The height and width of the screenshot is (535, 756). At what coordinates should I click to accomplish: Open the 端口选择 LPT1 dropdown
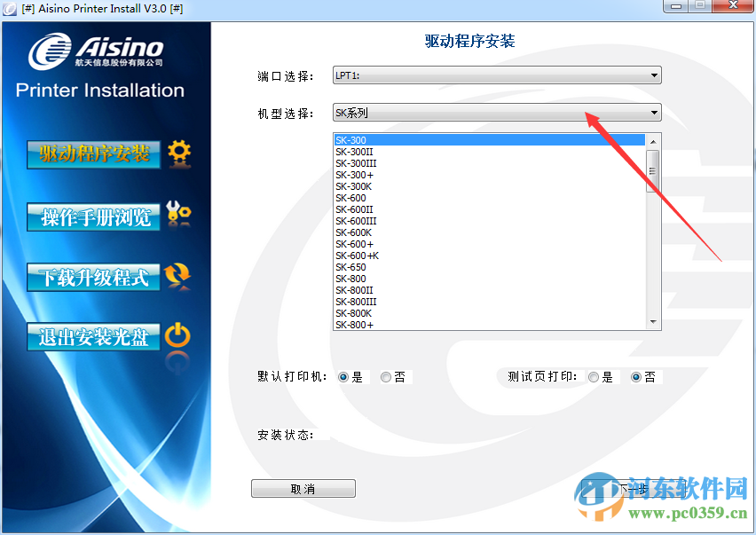tap(497, 75)
